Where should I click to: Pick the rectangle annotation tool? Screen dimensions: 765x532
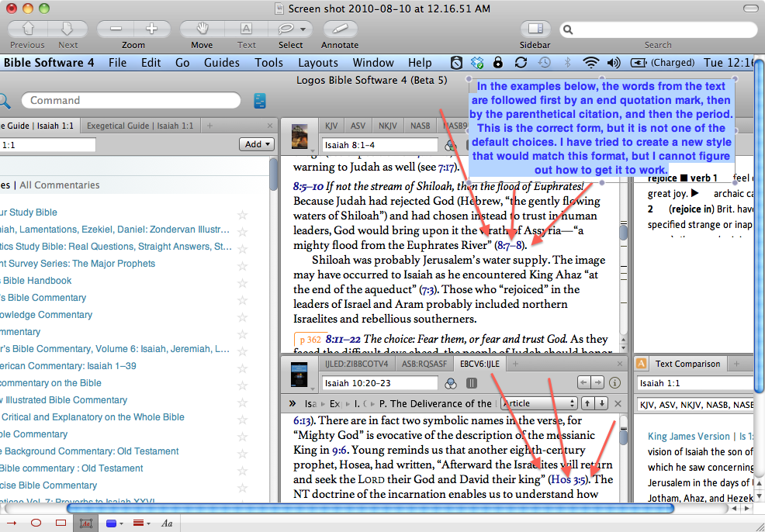click(61, 523)
